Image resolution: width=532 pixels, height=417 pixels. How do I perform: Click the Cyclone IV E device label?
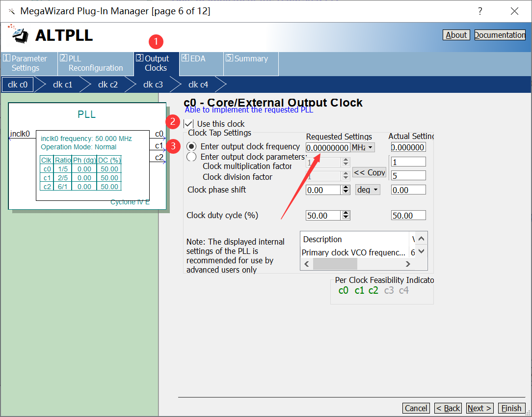pyautogui.click(x=130, y=202)
